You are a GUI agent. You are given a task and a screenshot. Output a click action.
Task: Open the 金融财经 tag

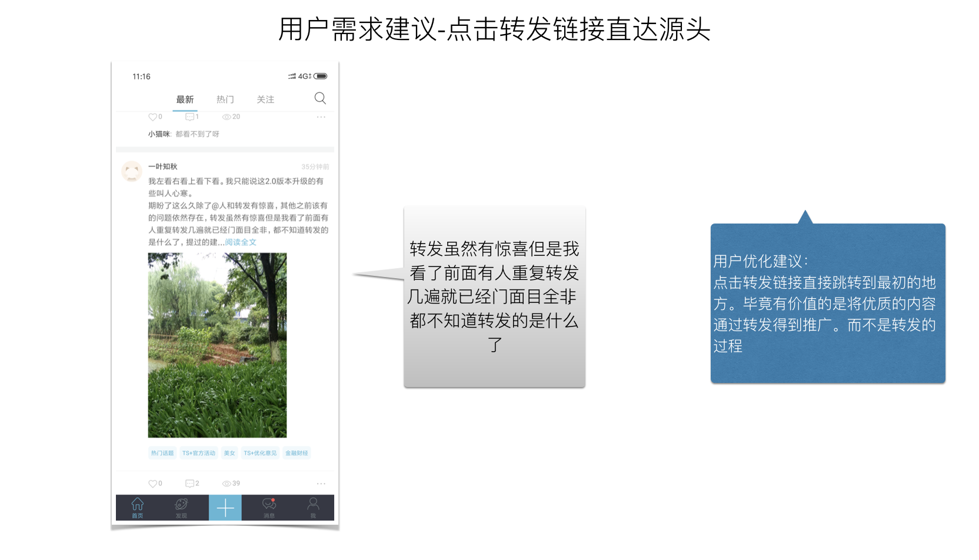(x=297, y=453)
